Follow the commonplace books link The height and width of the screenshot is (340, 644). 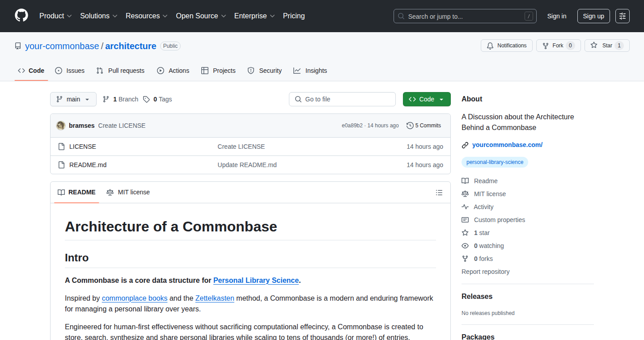click(135, 298)
